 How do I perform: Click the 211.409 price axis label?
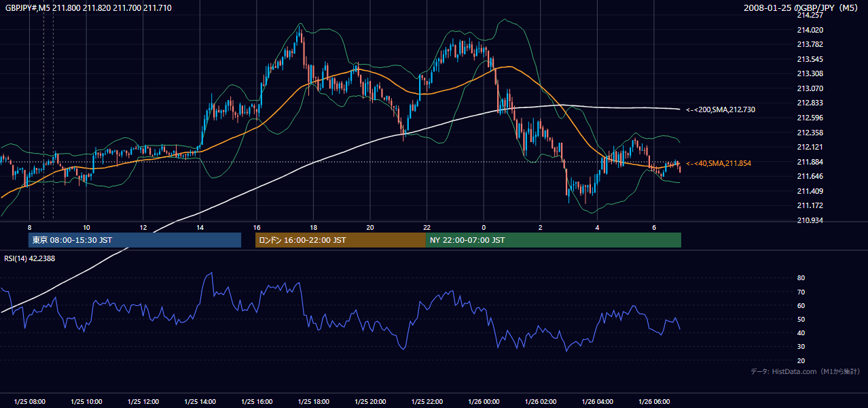810,191
